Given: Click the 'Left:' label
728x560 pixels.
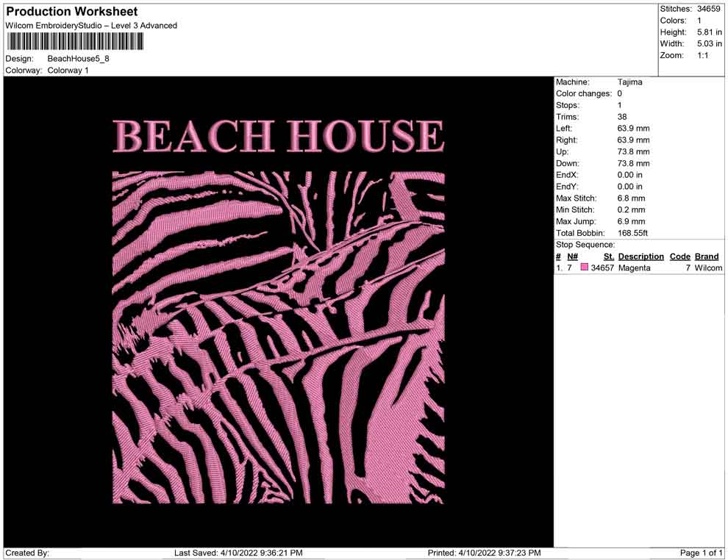Looking at the screenshot, I should coord(564,129).
